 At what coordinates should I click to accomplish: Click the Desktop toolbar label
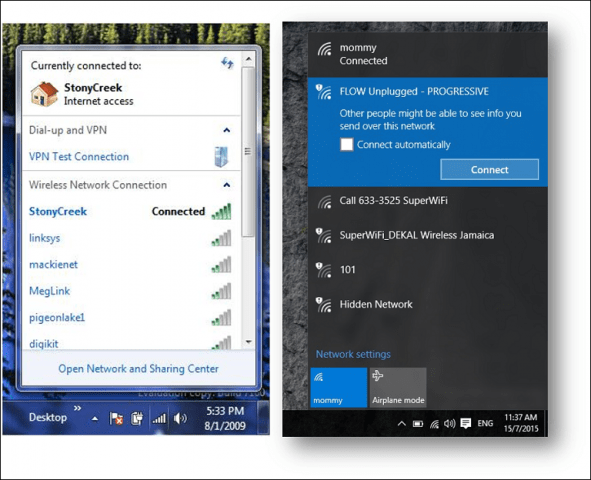click(48, 417)
